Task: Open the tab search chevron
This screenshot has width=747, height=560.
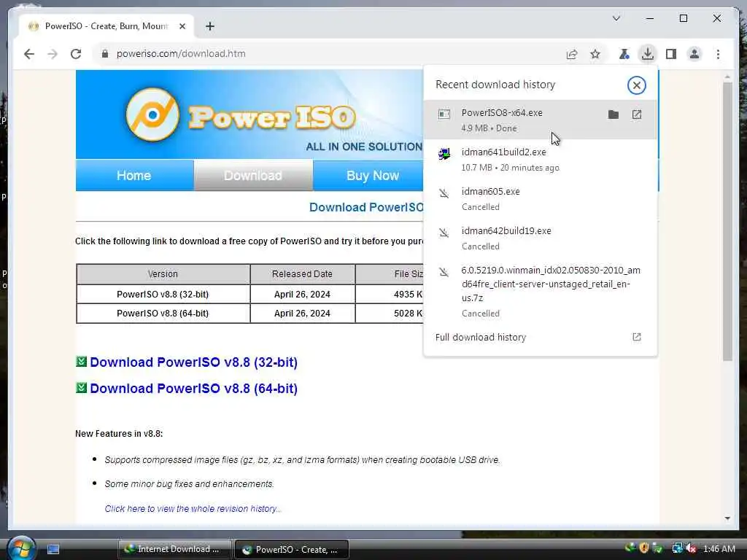Action: coord(616,18)
